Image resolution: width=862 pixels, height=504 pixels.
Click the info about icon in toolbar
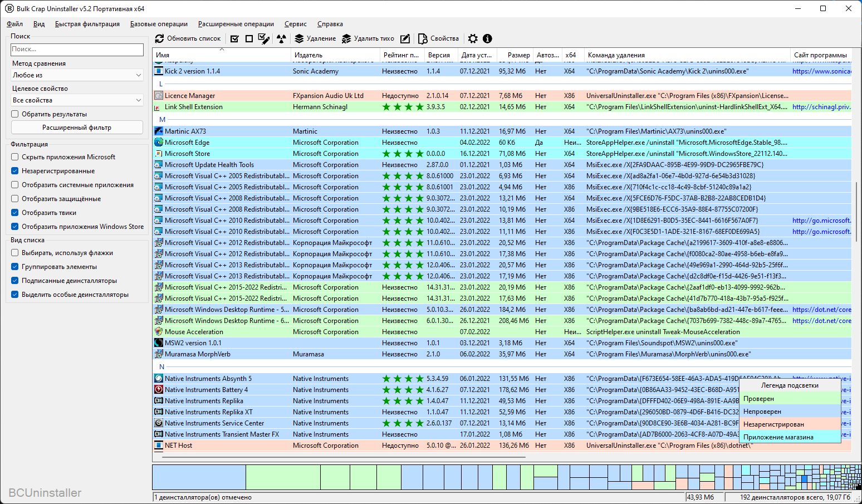487,38
